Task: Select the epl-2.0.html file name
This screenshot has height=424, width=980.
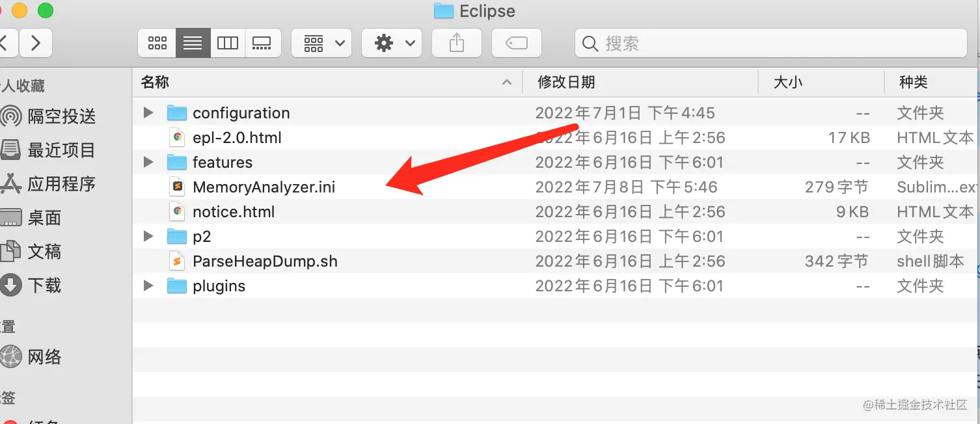Action: coord(237,138)
